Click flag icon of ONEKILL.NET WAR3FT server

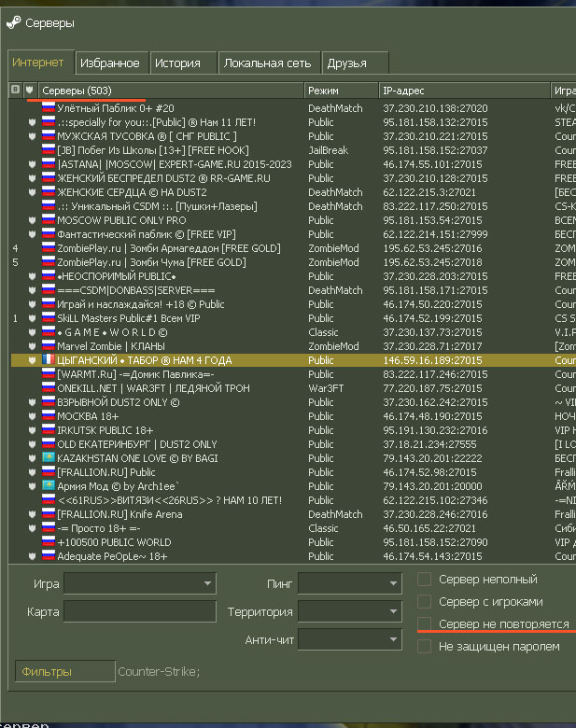click(x=49, y=387)
